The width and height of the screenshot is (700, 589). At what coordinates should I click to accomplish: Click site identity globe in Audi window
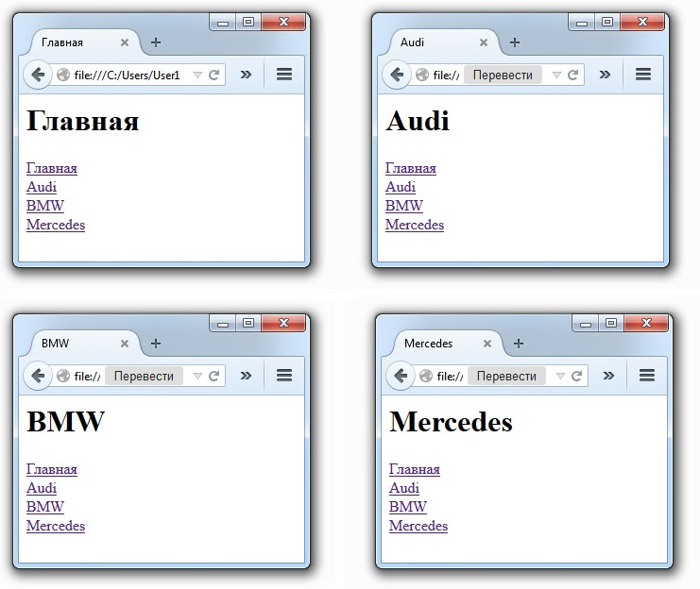point(422,75)
